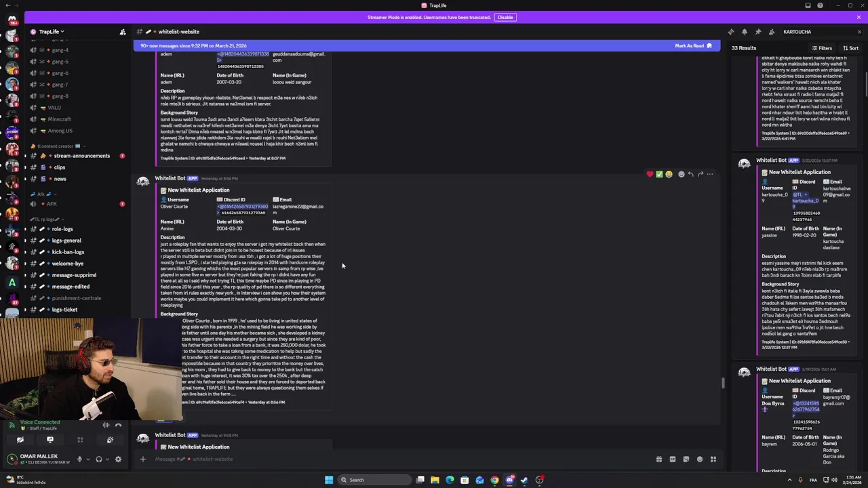
Task: Open the GIF picker
Action: [x=672, y=460]
